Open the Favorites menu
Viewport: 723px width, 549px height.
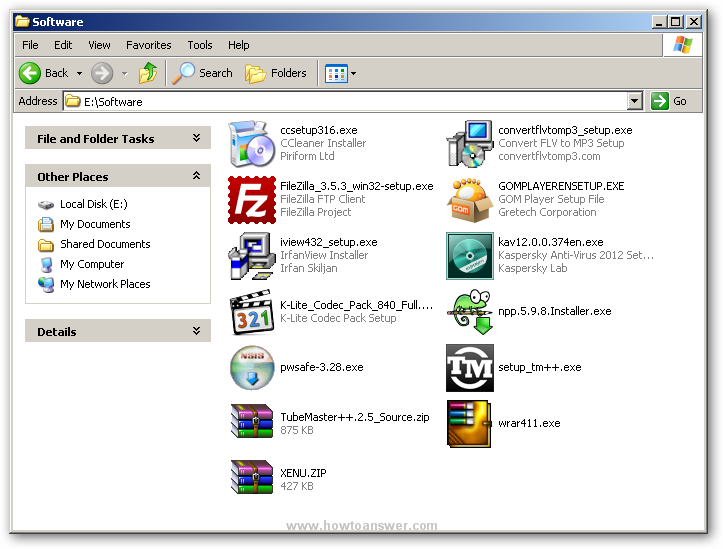[148, 45]
